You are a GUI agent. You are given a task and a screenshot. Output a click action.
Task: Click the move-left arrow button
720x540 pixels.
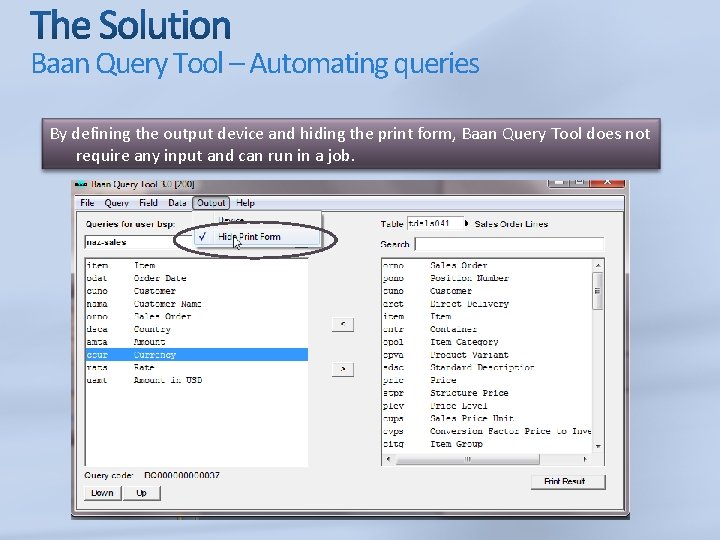pos(343,325)
